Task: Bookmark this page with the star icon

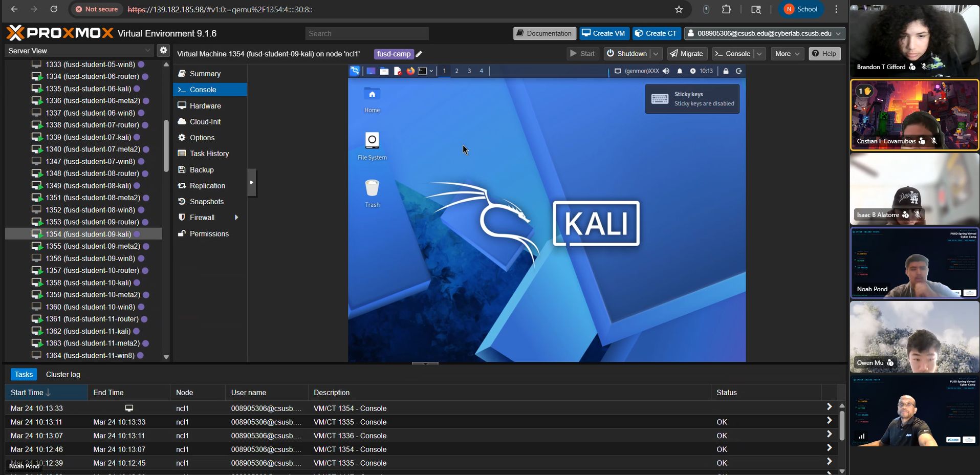Action: 679,9
